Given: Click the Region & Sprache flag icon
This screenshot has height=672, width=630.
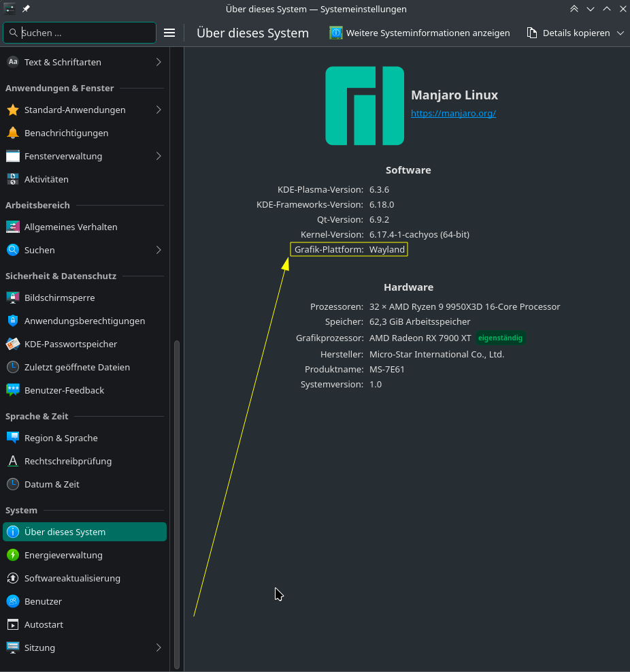Looking at the screenshot, I should 13,438.
